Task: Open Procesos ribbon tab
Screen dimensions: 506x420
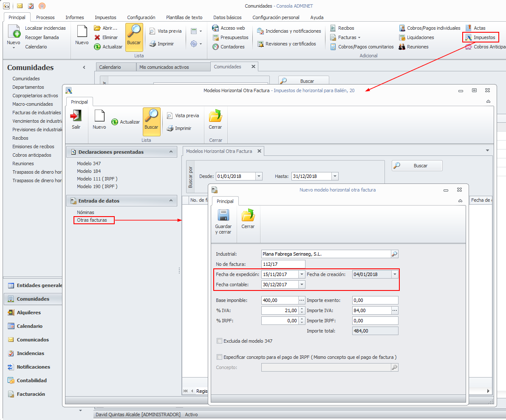Action: click(x=45, y=17)
